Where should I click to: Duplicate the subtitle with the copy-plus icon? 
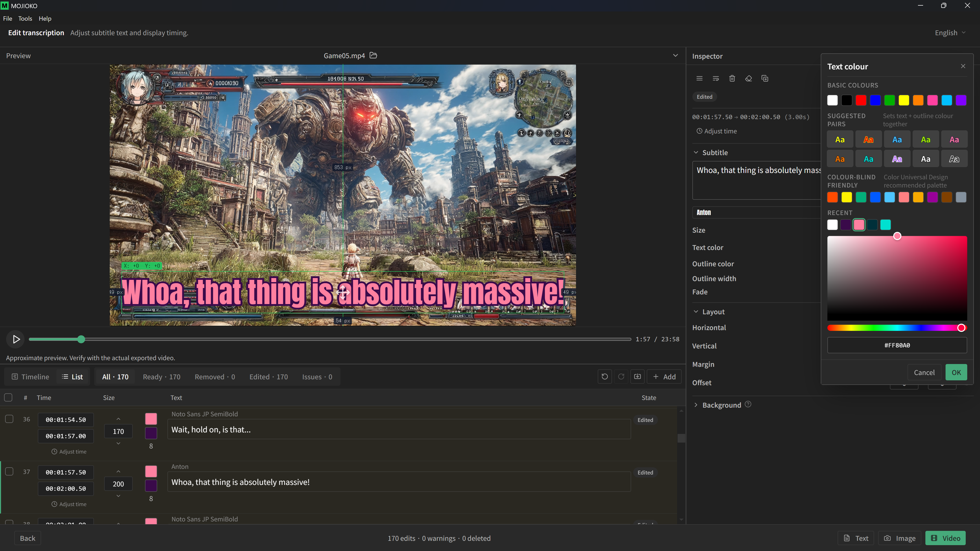765,78
